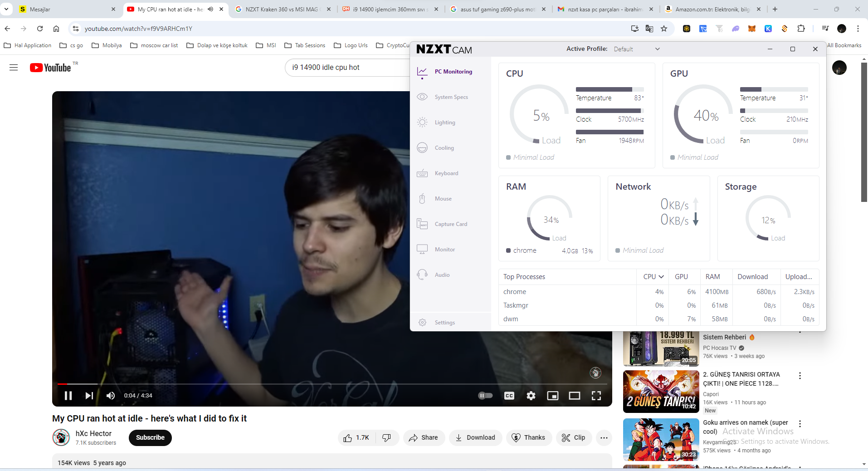Image resolution: width=868 pixels, height=471 pixels.
Task: Click the Chrome address bar URL
Action: click(138, 29)
